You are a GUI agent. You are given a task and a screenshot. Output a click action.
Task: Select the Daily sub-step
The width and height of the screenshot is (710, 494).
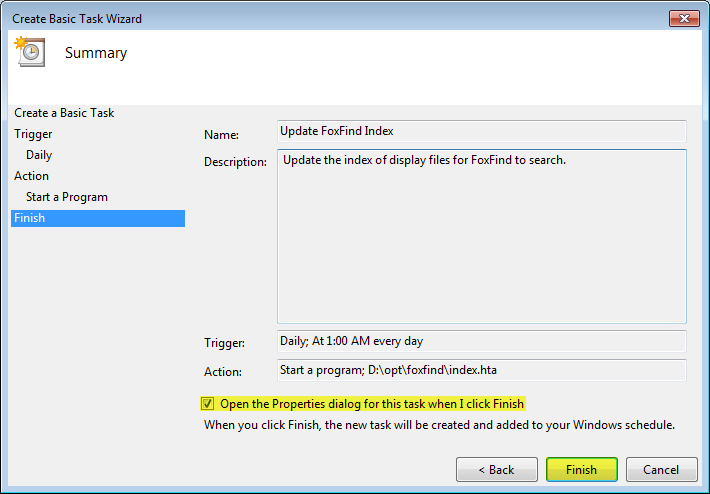(x=39, y=155)
